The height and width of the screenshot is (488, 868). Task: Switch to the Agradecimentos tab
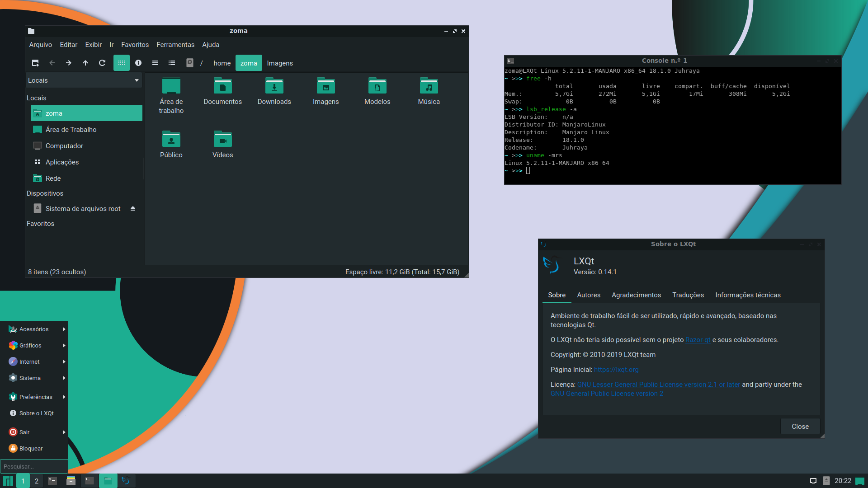[x=636, y=295]
